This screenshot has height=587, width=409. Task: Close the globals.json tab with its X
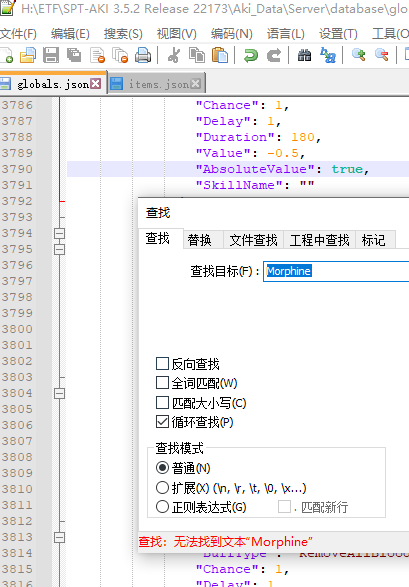click(96, 84)
